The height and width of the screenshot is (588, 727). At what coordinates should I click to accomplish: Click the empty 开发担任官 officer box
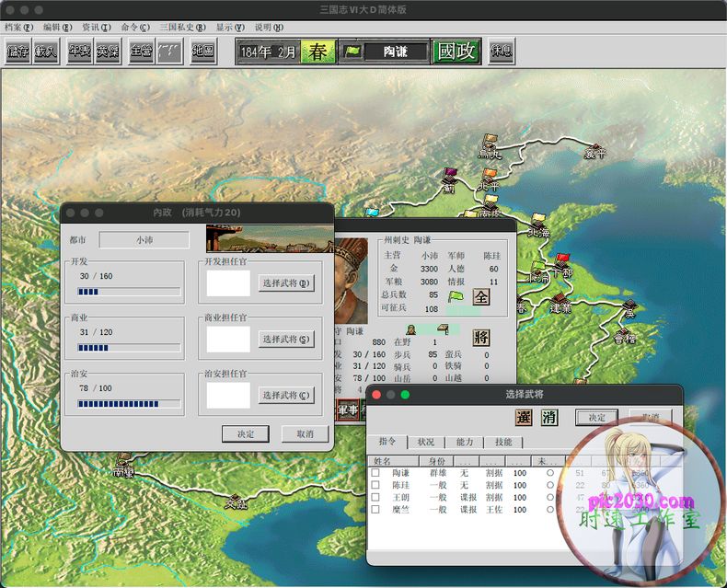tap(228, 283)
